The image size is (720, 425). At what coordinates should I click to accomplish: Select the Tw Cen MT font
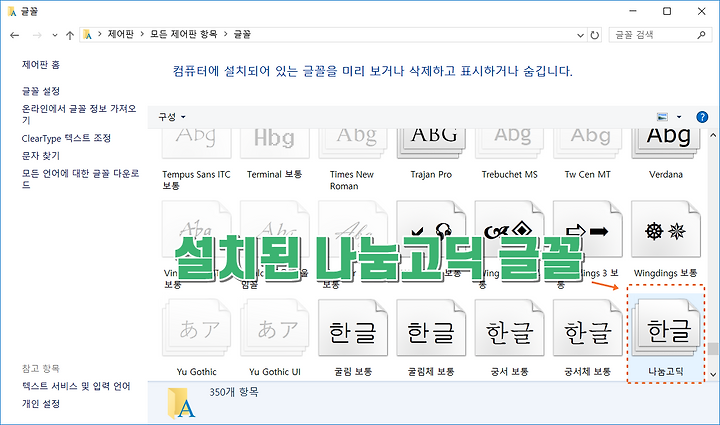point(588,155)
